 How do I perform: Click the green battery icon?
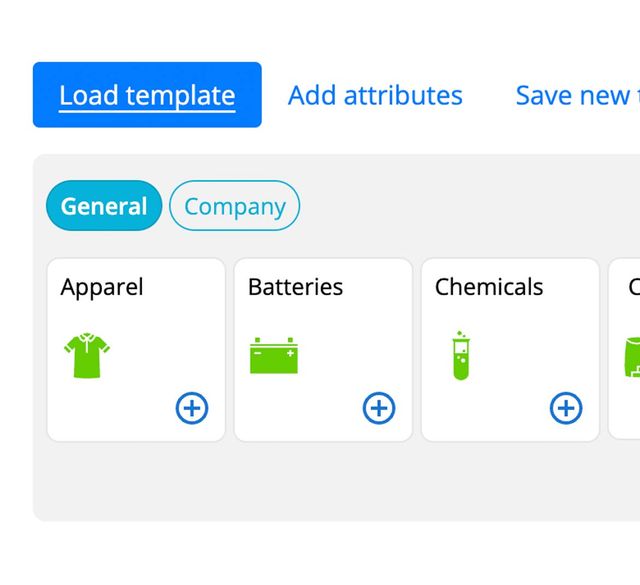274,355
